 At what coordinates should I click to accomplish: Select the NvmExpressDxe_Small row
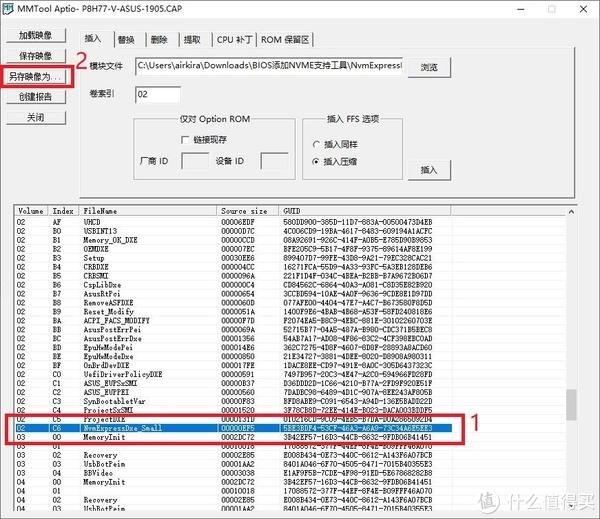[x=233, y=428]
